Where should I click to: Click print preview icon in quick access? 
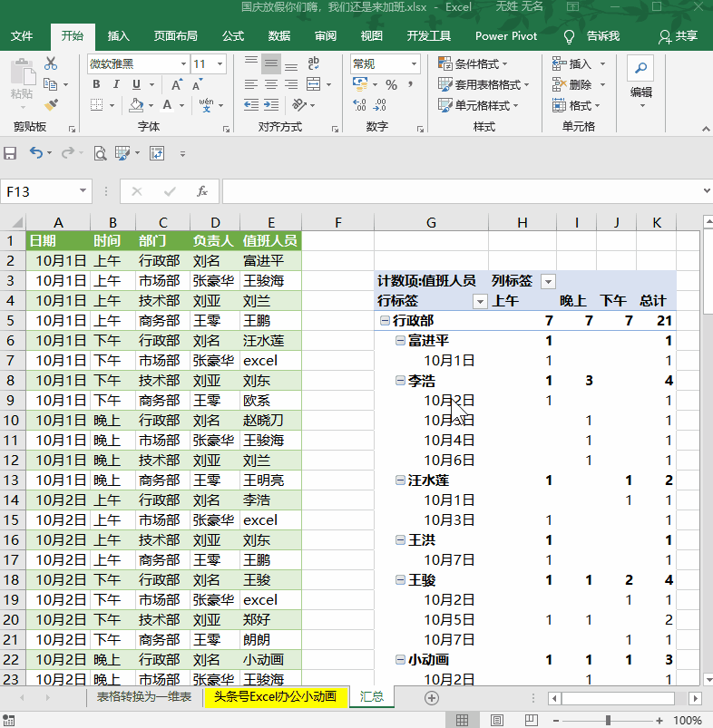(x=100, y=153)
